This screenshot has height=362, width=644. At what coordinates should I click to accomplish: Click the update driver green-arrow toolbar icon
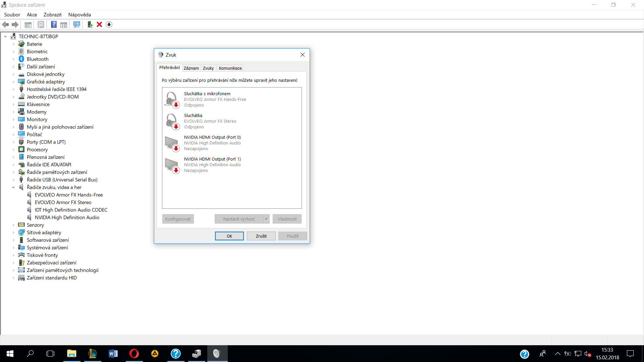(90, 24)
